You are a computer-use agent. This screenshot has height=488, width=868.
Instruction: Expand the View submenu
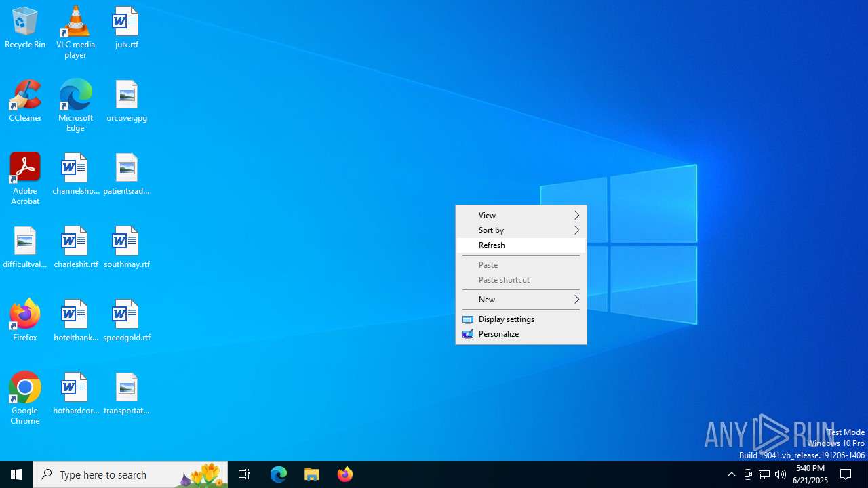coord(521,216)
